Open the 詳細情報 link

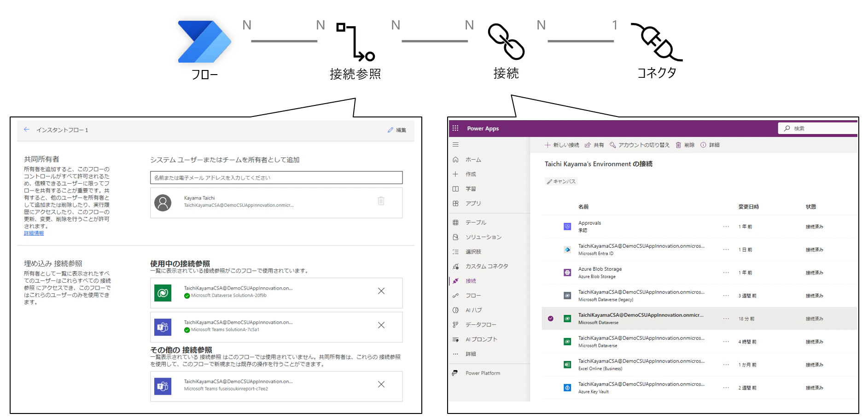[34, 233]
